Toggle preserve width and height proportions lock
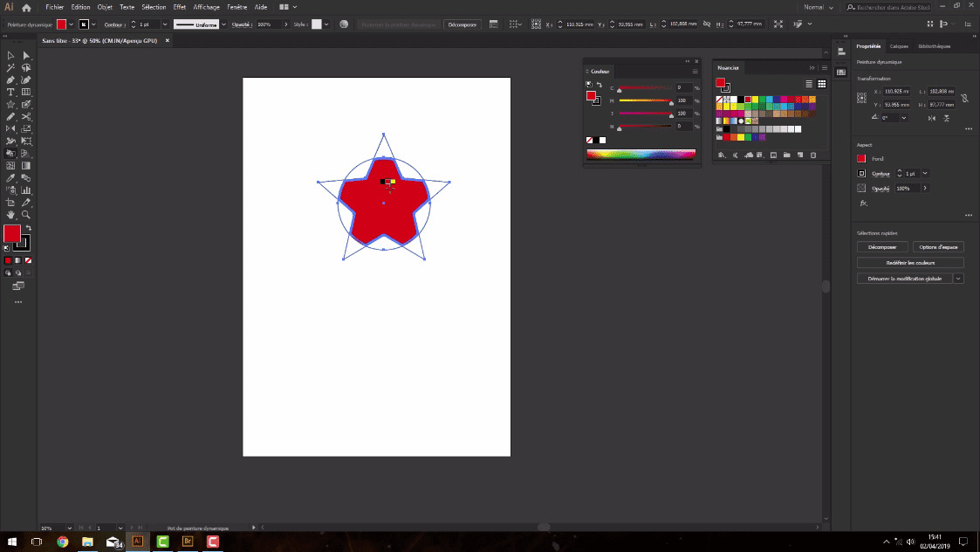 (x=964, y=98)
